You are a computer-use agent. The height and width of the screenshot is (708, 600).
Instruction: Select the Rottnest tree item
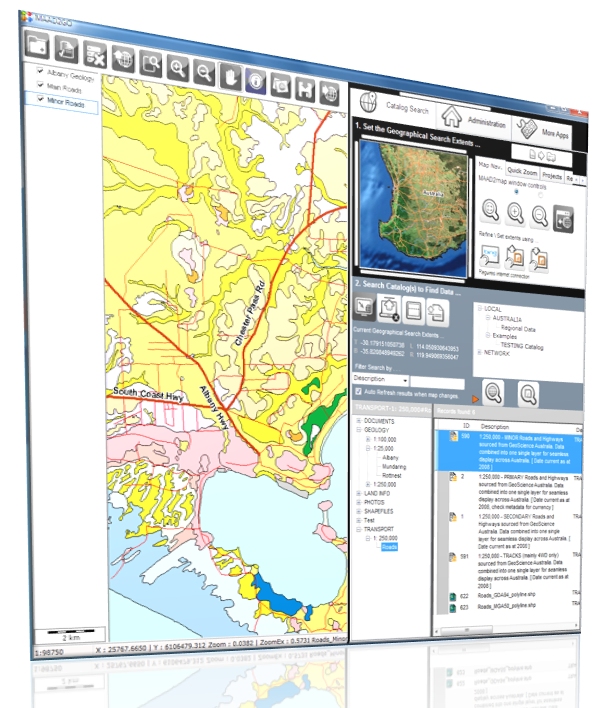click(x=391, y=475)
